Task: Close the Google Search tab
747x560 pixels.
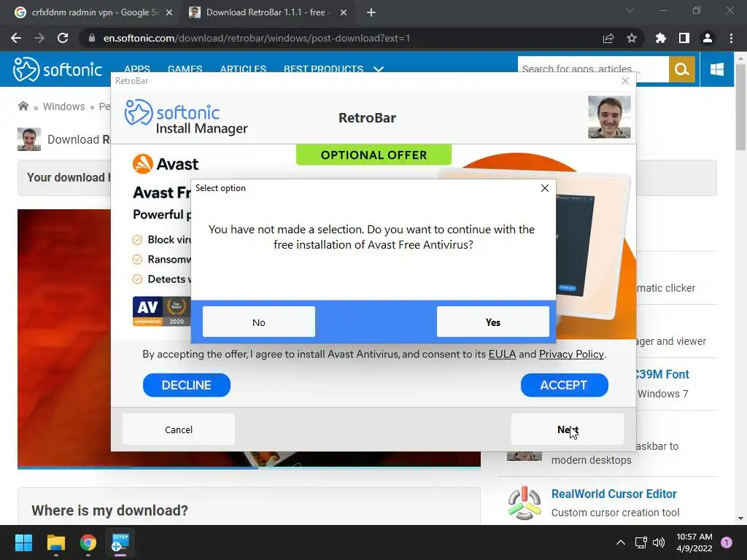Action: 169,12
